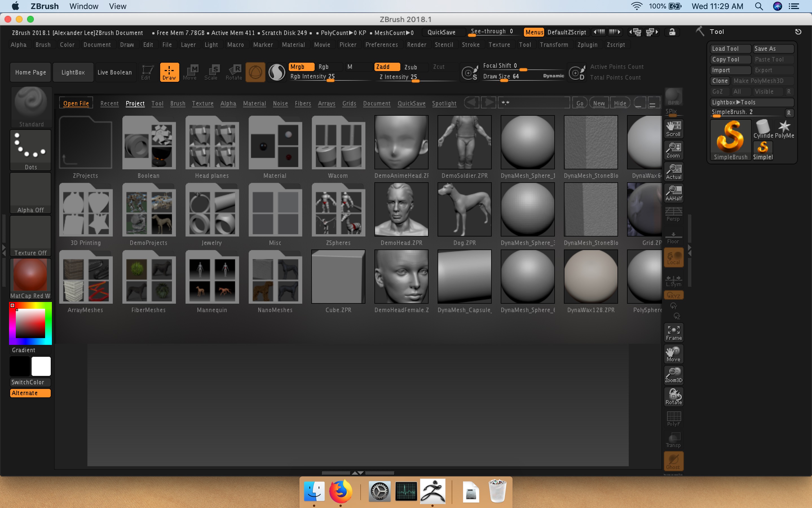Click SwitchColor button
This screenshot has height=508, width=812.
click(x=30, y=382)
